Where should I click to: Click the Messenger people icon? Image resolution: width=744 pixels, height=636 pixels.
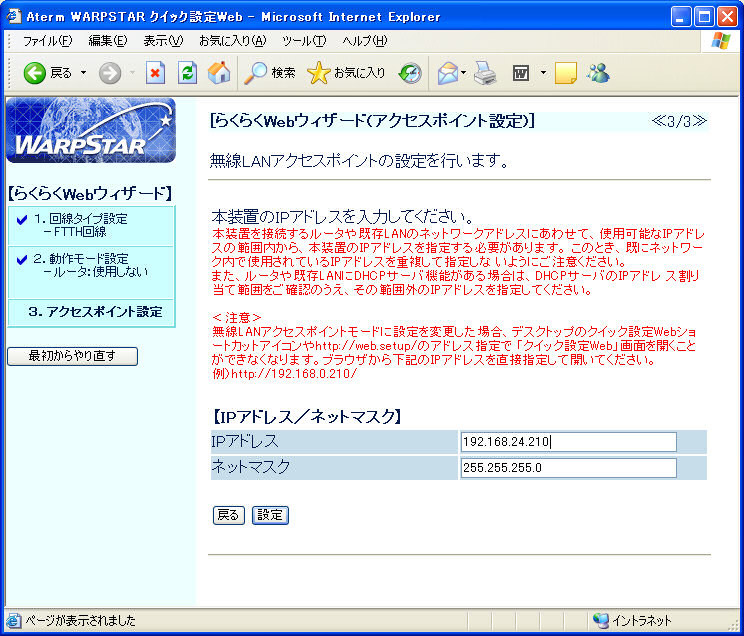[x=599, y=73]
